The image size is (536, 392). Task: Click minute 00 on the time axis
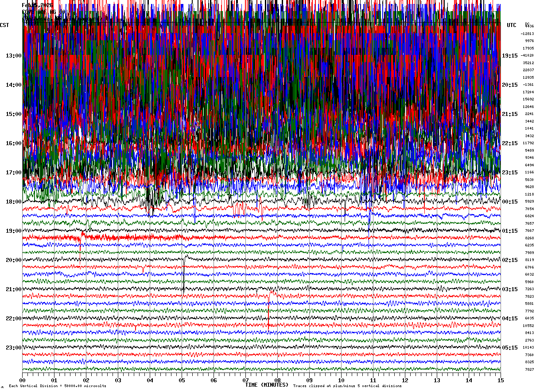pyautogui.click(x=22, y=380)
